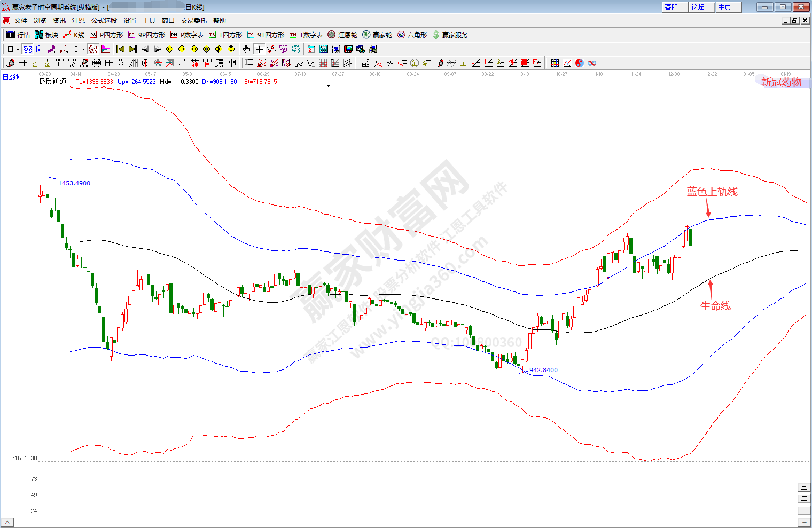Click the 942.8400 low price label

pyautogui.click(x=543, y=370)
